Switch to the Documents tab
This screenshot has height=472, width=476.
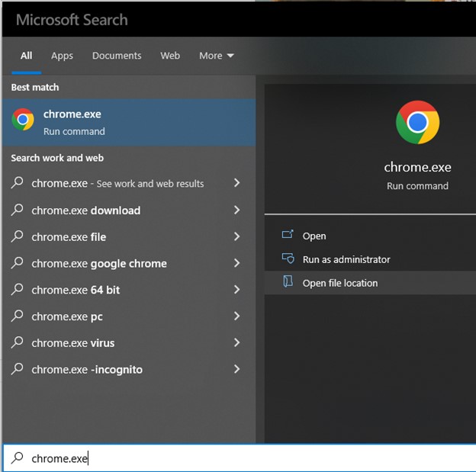click(117, 56)
